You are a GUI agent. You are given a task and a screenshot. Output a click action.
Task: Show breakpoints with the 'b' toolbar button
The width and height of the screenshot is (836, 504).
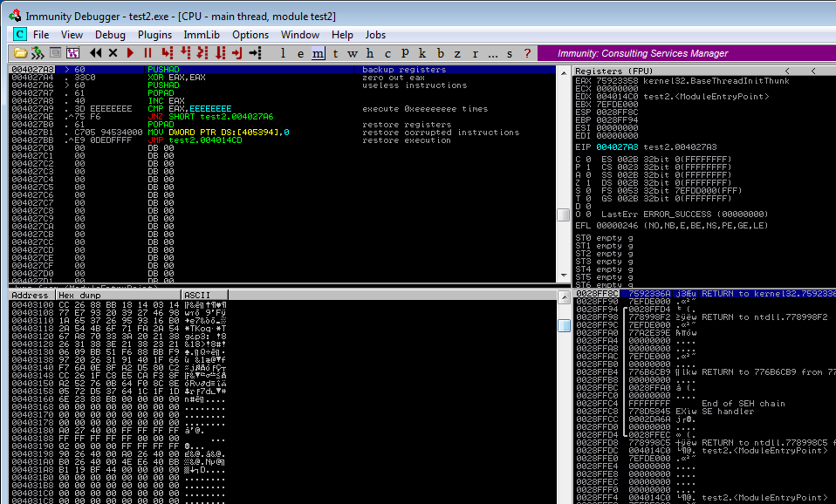(442, 53)
